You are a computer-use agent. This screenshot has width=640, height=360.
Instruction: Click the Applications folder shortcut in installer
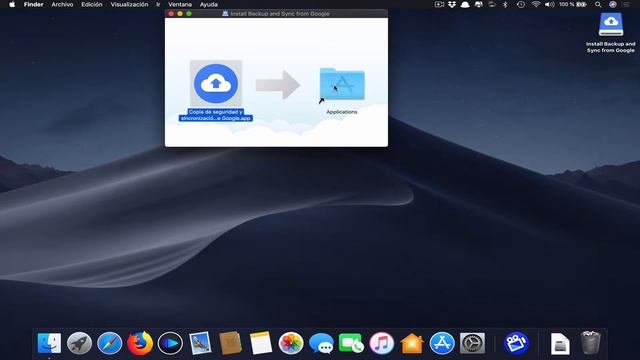coord(342,84)
